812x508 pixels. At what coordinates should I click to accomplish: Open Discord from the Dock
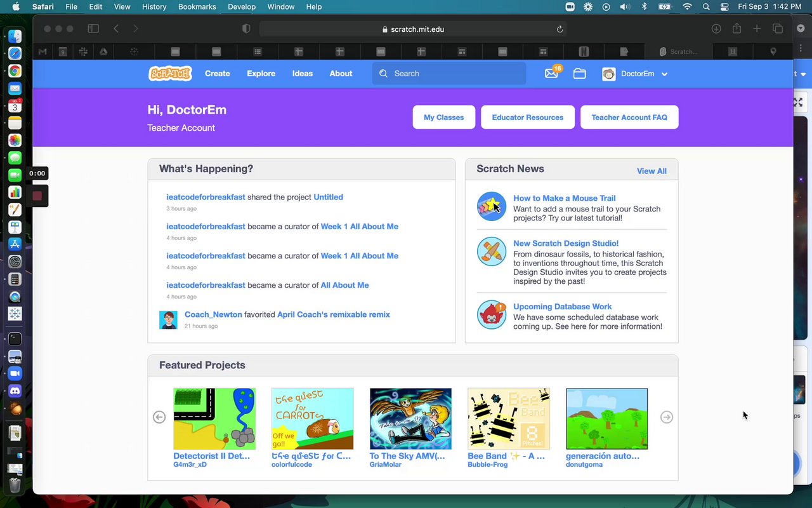coord(15,391)
